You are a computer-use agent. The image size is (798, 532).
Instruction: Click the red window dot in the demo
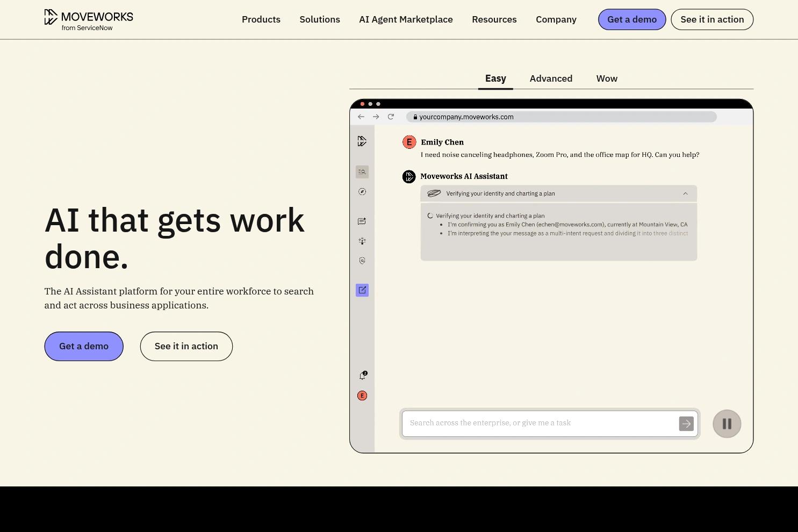click(362, 104)
